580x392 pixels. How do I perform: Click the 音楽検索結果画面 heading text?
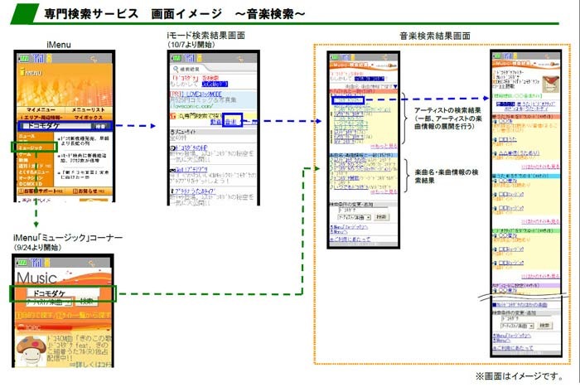tap(435, 36)
